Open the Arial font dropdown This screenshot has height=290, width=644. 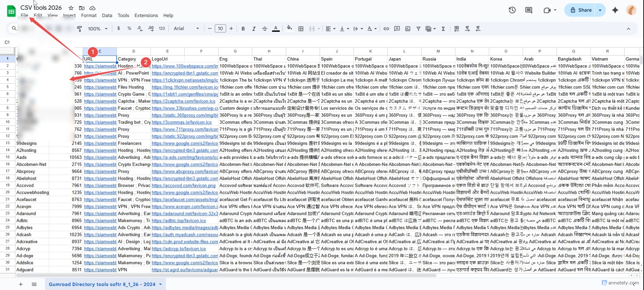tap(186, 28)
